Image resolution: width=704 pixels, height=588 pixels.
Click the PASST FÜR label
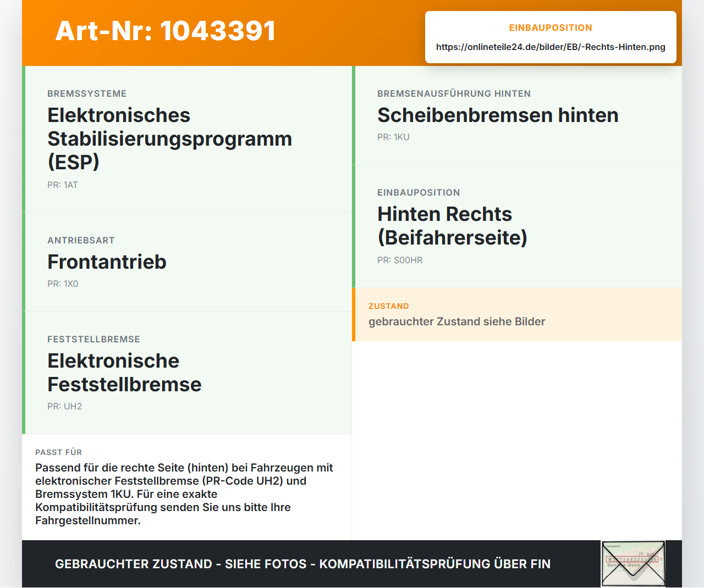(58, 452)
